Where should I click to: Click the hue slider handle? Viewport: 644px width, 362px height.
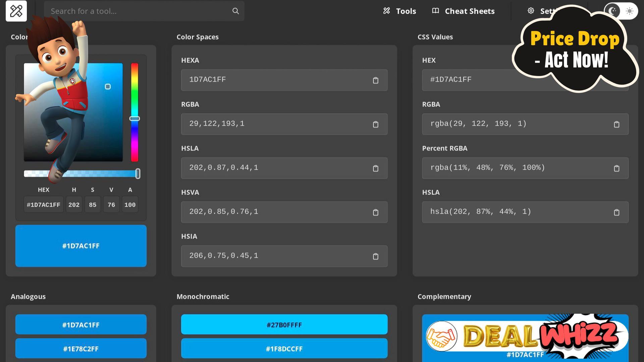coord(135,119)
